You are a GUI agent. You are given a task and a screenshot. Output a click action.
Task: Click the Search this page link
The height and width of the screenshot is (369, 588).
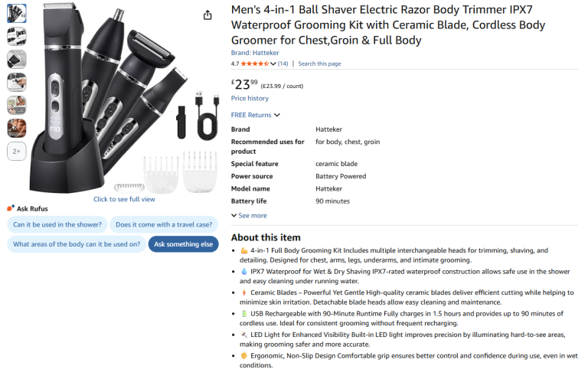pyautogui.click(x=319, y=64)
